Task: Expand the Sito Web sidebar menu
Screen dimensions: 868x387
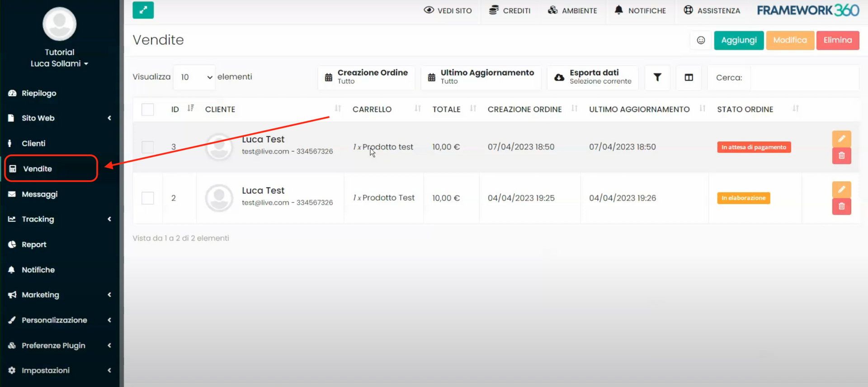Action: pos(59,118)
